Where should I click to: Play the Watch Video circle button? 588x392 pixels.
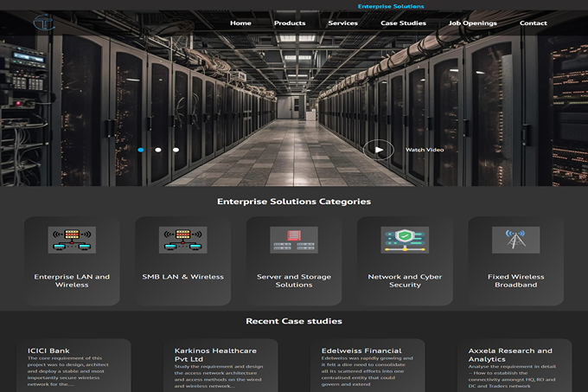tap(379, 150)
